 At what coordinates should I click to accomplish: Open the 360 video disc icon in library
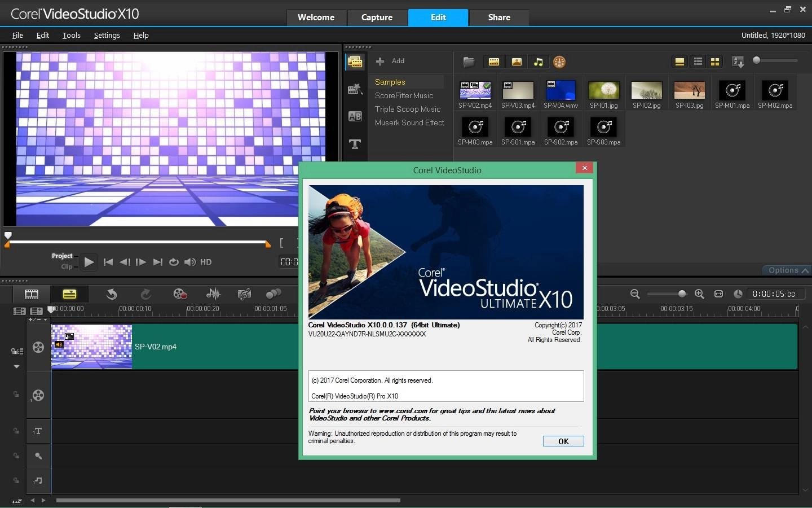point(559,62)
